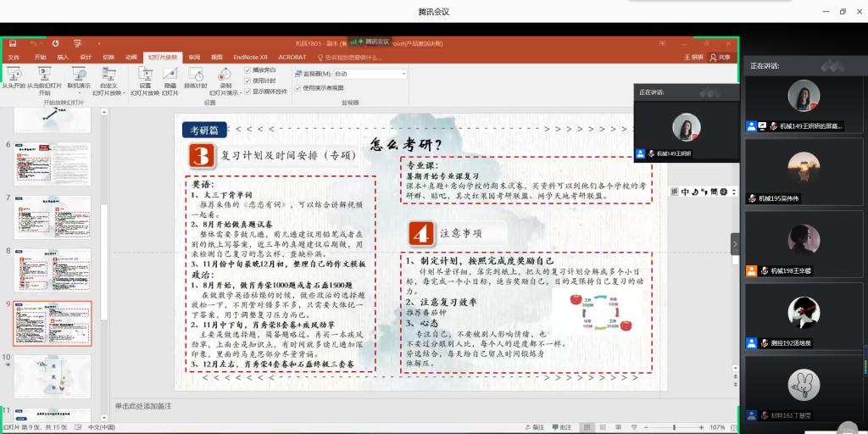The height and width of the screenshot is (434, 868).
Task: Toggle the 使用计时 checkbox
Action: [x=248, y=80]
